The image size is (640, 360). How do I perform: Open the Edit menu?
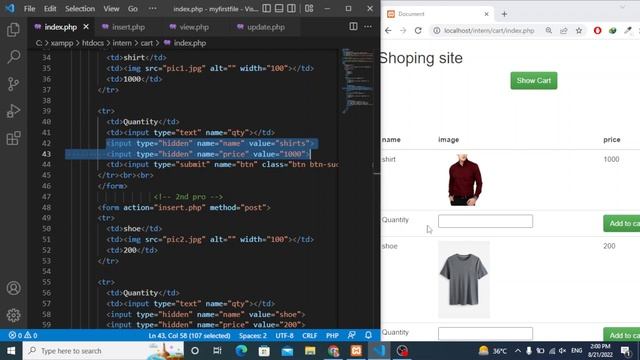(50, 9)
